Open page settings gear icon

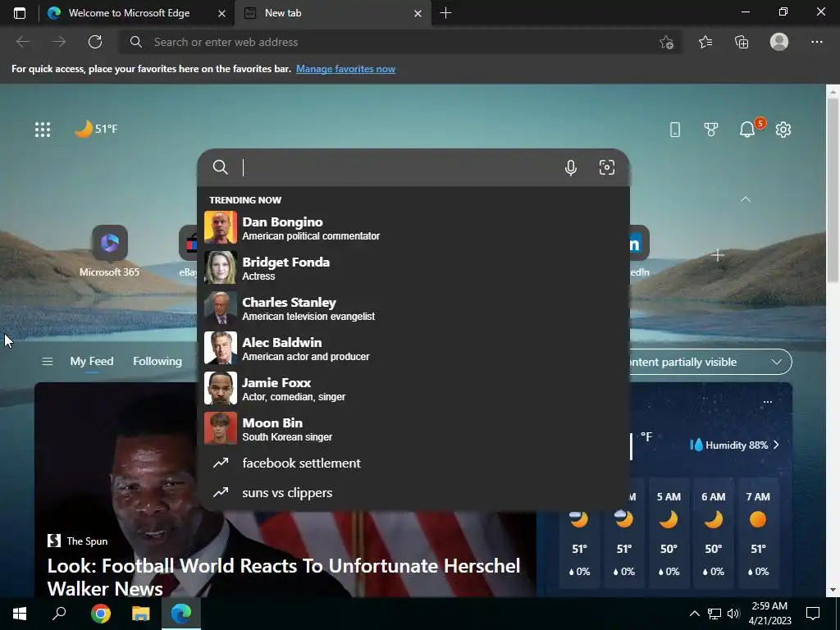[x=783, y=129]
